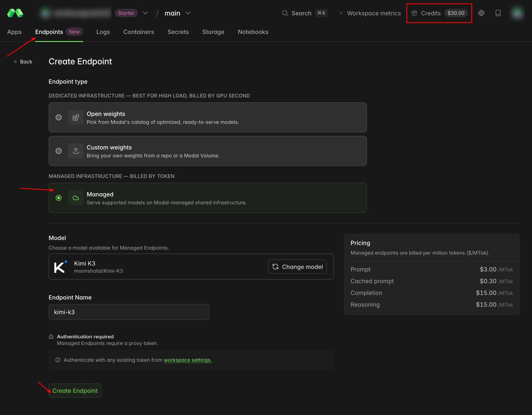Expand the workspace Starter dropdown chevron
Screen dimensions: 532x415
tap(145, 13)
